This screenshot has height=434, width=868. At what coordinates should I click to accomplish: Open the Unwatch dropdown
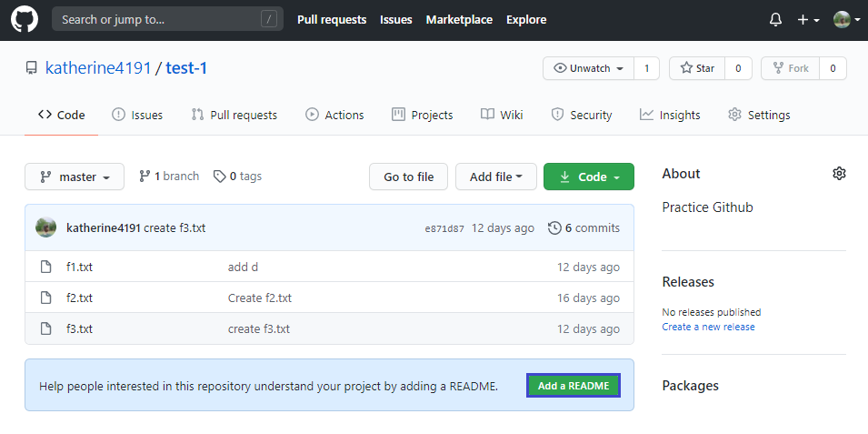click(x=588, y=68)
